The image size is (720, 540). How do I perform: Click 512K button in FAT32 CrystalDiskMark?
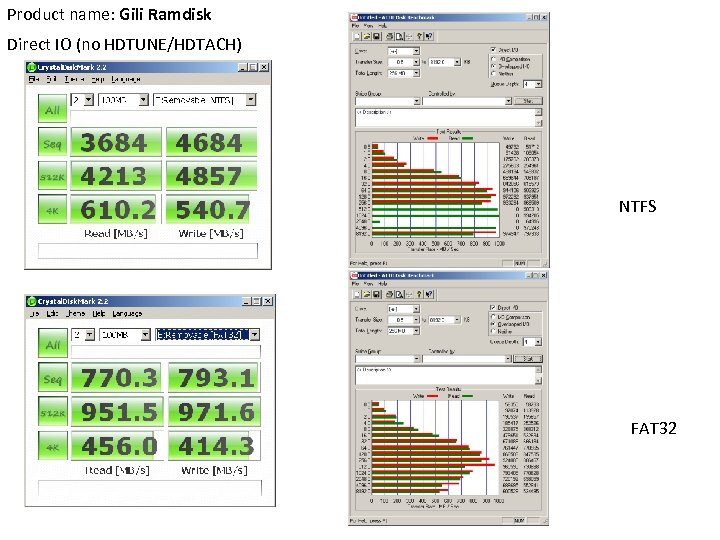[53, 411]
